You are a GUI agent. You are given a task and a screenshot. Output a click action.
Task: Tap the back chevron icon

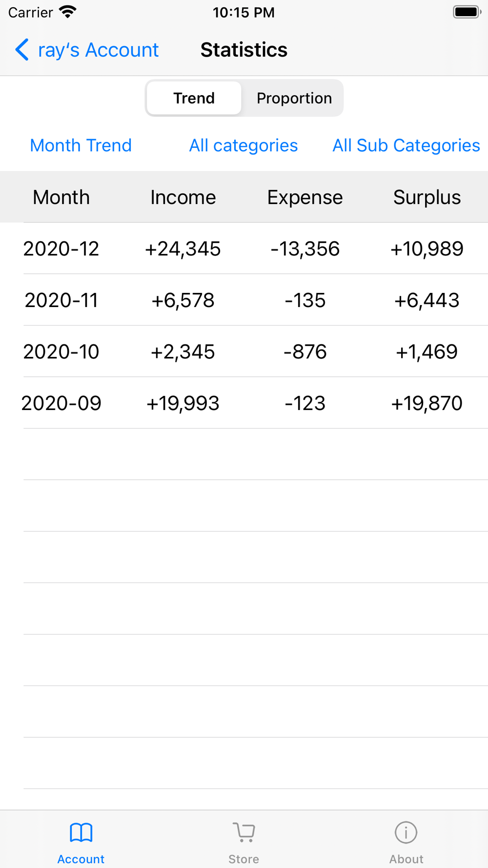(x=22, y=50)
